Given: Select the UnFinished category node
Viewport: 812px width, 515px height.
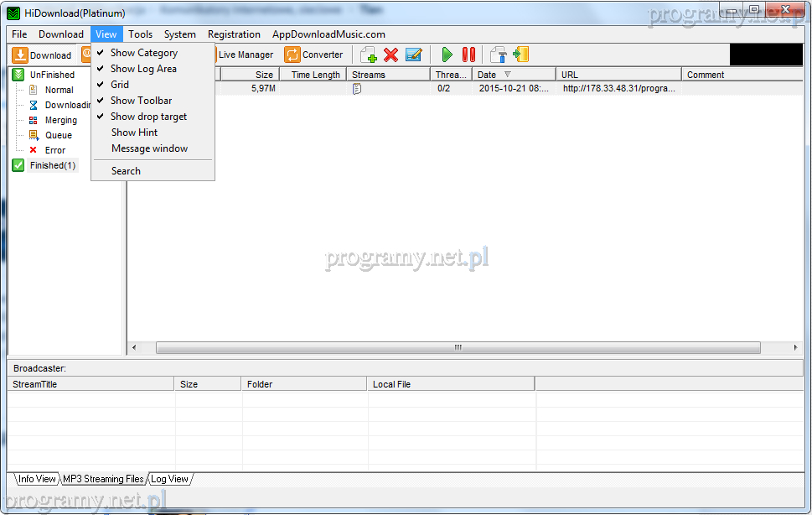Looking at the screenshot, I should point(52,75).
